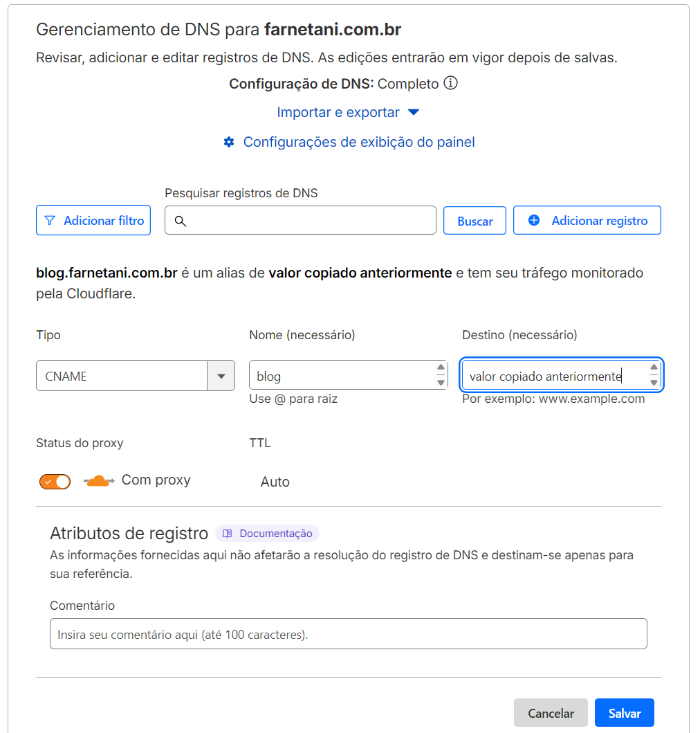Click the gear icon beside Configurações de exibição
The width and height of the screenshot is (700, 733).
click(x=228, y=141)
